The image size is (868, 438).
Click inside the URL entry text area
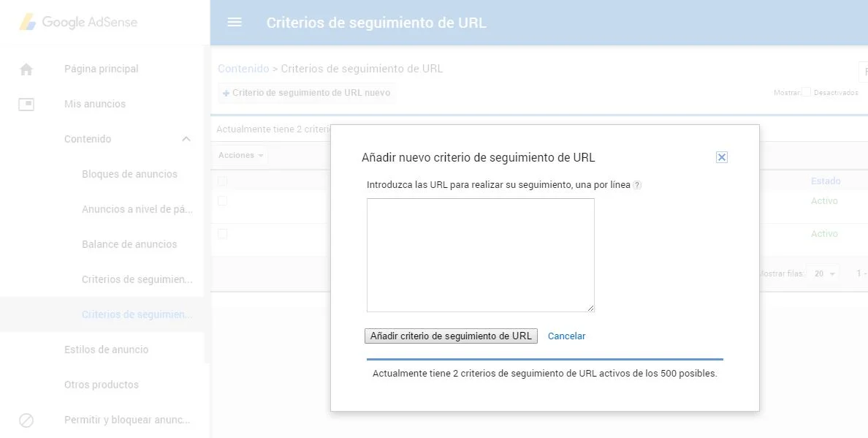pyautogui.click(x=480, y=254)
